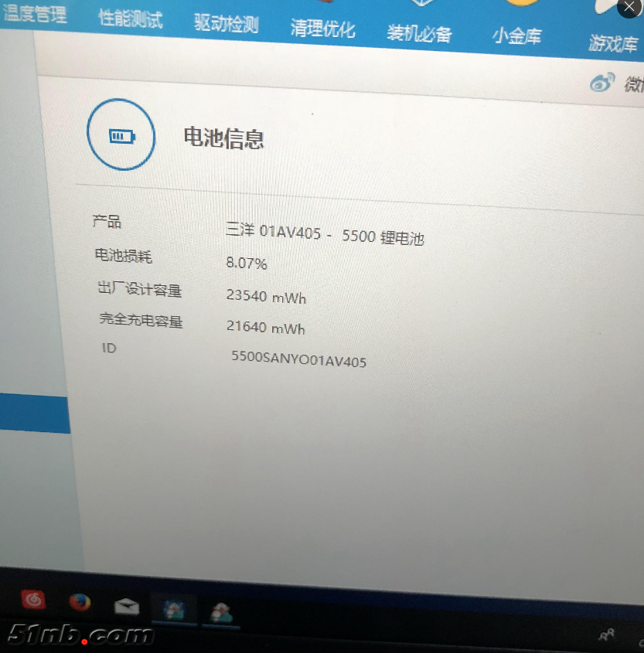Select the Lu Master icon with blue background
Image resolution: width=644 pixels, height=653 pixels.
tap(174, 611)
